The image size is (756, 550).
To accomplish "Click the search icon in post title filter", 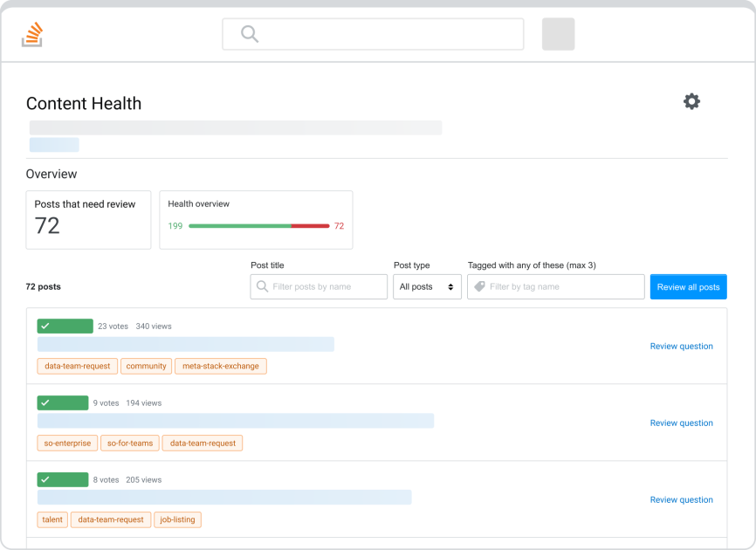I will click(262, 286).
